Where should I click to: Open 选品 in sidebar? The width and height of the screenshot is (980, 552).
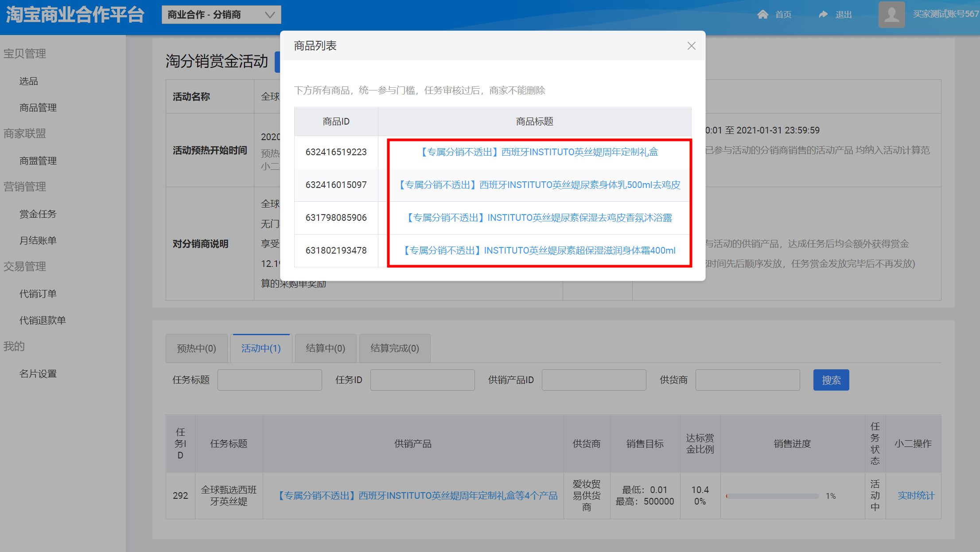(28, 81)
